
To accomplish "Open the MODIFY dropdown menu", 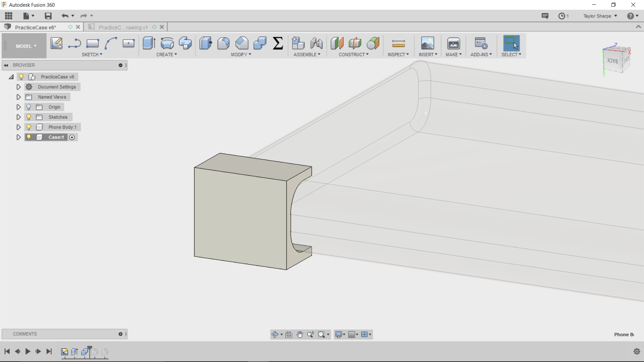I will click(x=241, y=54).
